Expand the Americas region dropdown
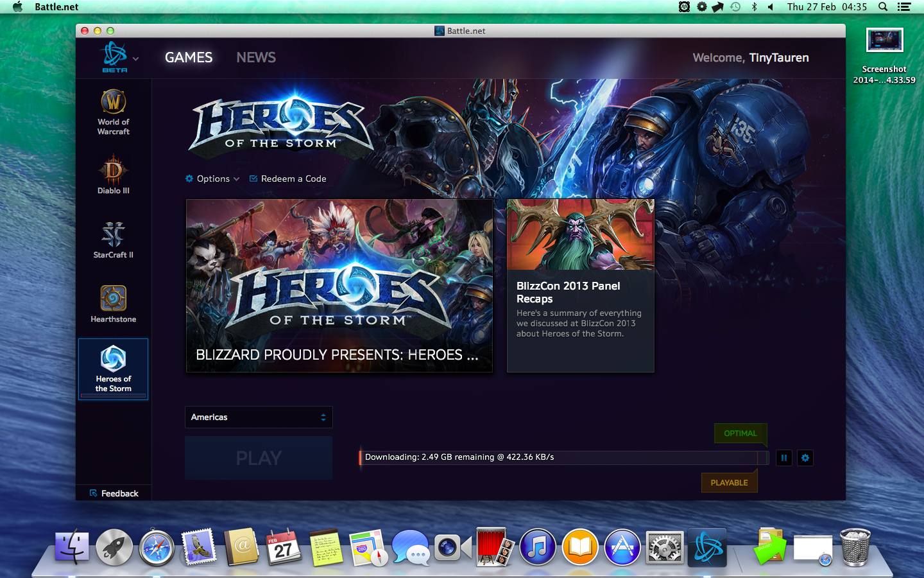This screenshot has width=924, height=578. coord(259,417)
